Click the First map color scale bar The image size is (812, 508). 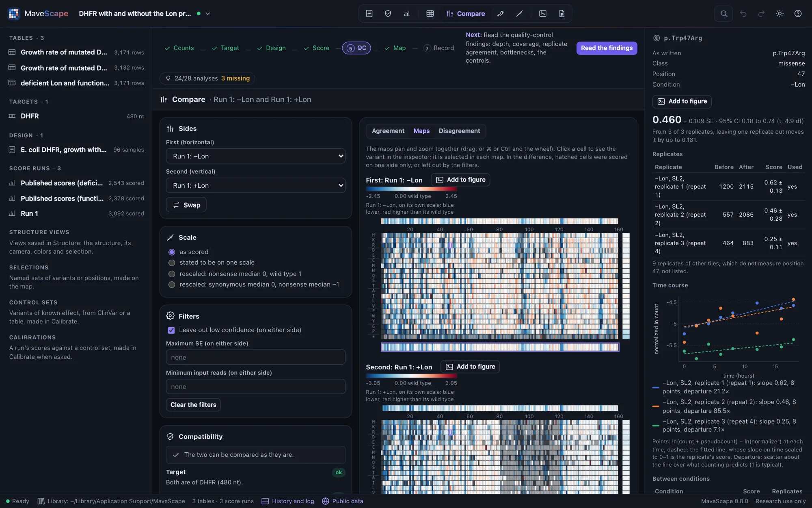[411, 189]
